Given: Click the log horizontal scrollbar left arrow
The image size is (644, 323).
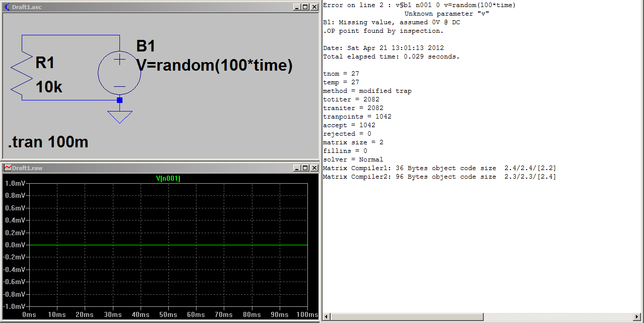Looking at the screenshot, I should click(326, 317).
